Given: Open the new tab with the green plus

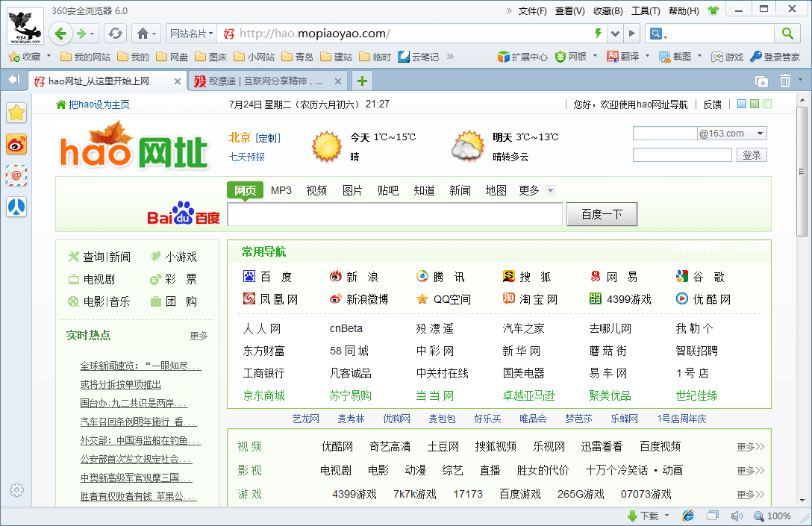Looking at the screenshot, I should coord(361,81).
